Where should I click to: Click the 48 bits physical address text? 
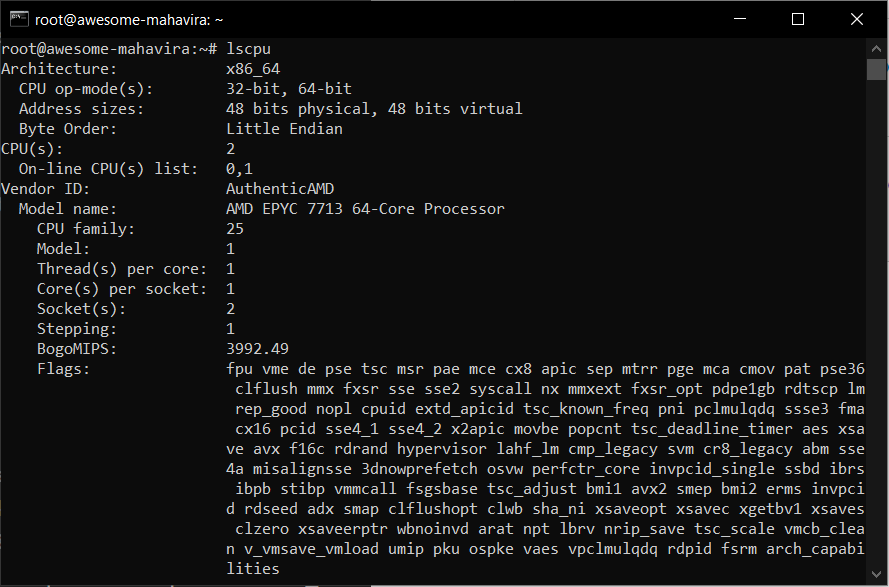(x=298, y=109)
